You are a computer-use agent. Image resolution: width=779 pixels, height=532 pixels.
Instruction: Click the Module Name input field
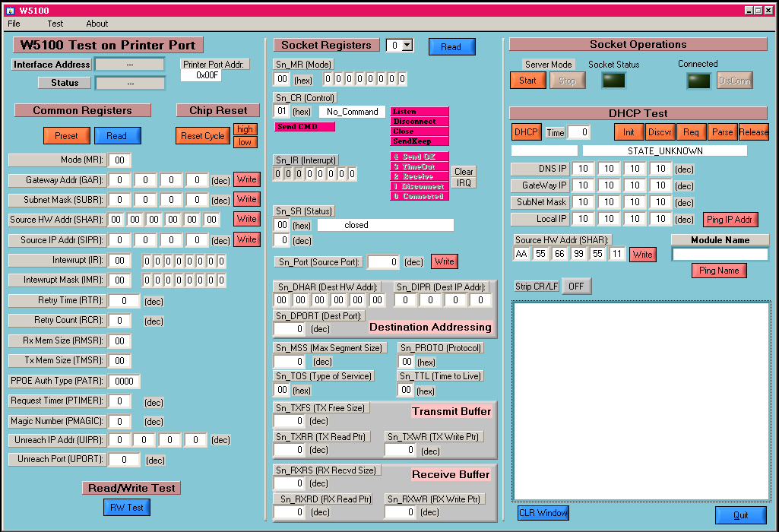pyautogui.click(x=720, y=254)
